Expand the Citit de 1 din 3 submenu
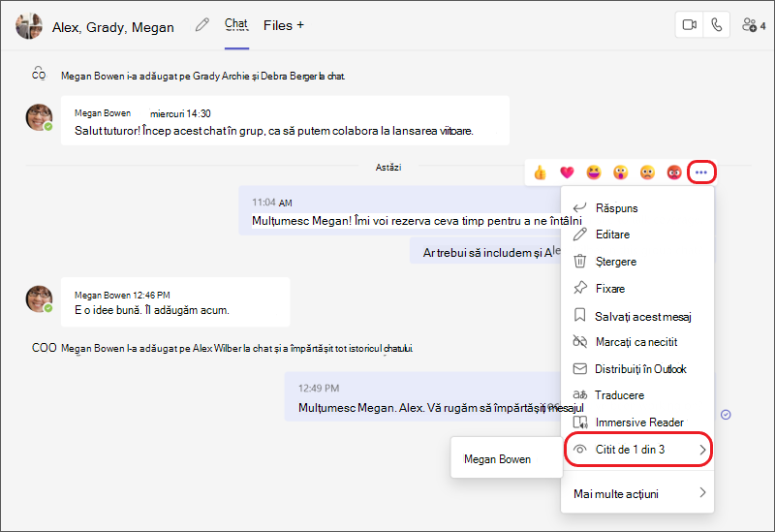Screen dimensions: 775x532 point(638,450)
